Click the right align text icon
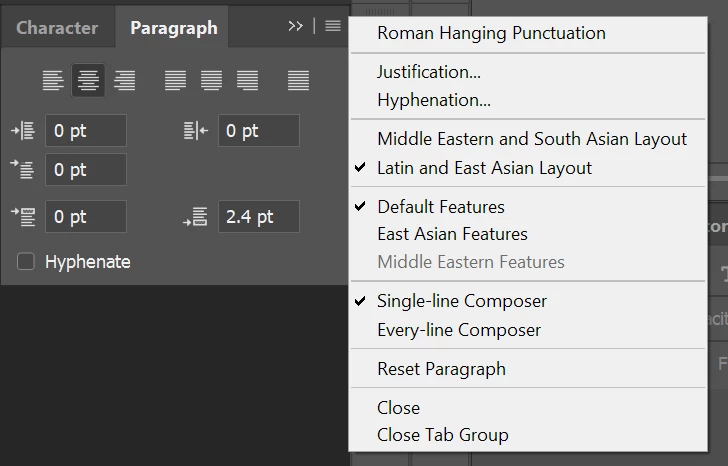728x466 pixels. pos(124,80)
